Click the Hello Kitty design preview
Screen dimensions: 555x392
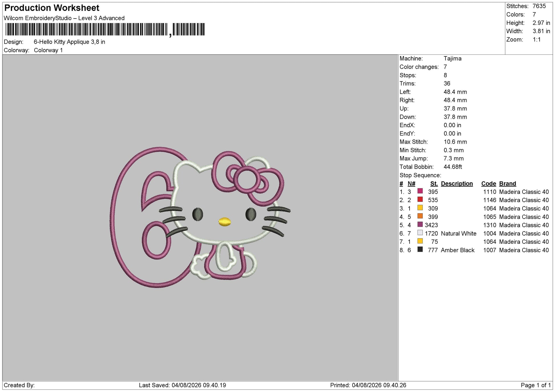[200, 217]
